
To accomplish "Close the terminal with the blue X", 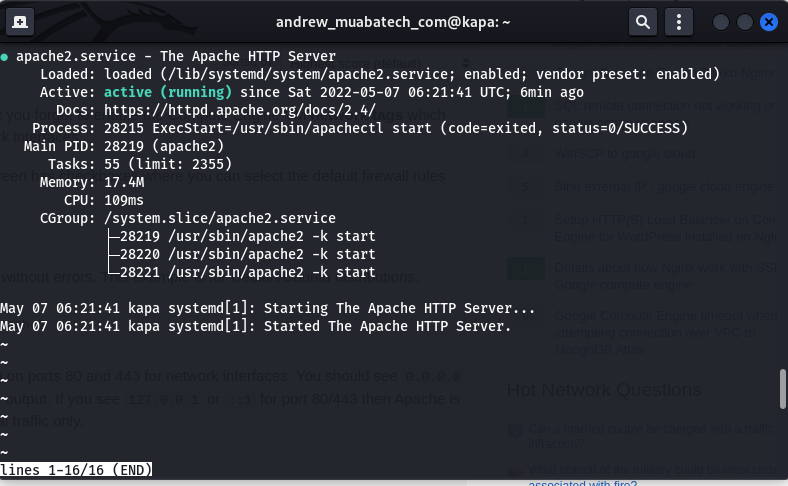I will pyautogui.click(x=769, y=22).
